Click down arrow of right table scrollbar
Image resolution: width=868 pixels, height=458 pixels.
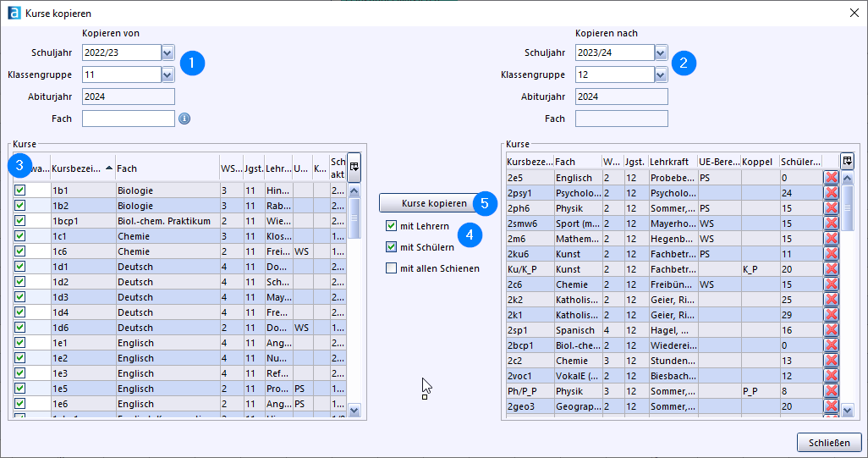847,411
